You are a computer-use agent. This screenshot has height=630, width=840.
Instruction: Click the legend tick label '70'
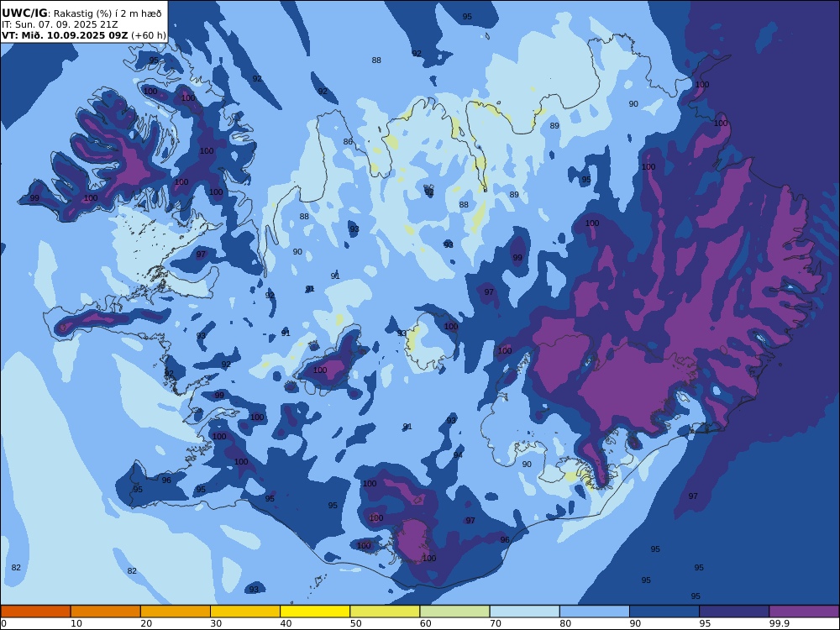click(x=496, y=623)
